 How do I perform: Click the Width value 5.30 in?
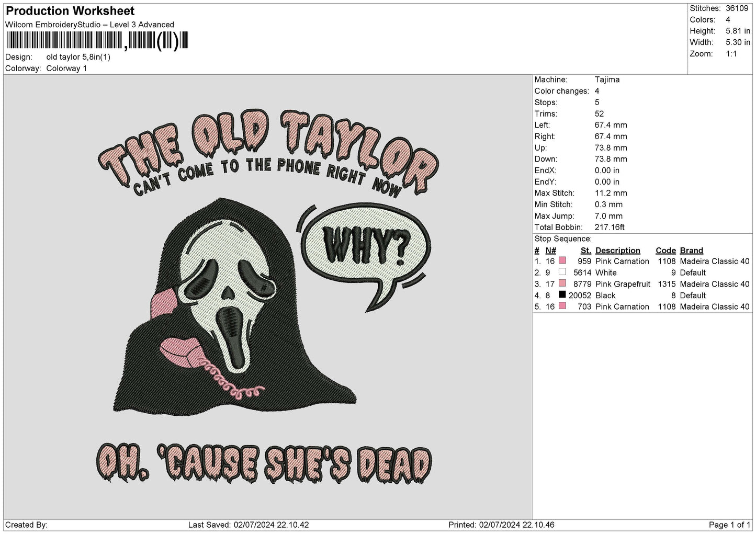click(738, 42)
